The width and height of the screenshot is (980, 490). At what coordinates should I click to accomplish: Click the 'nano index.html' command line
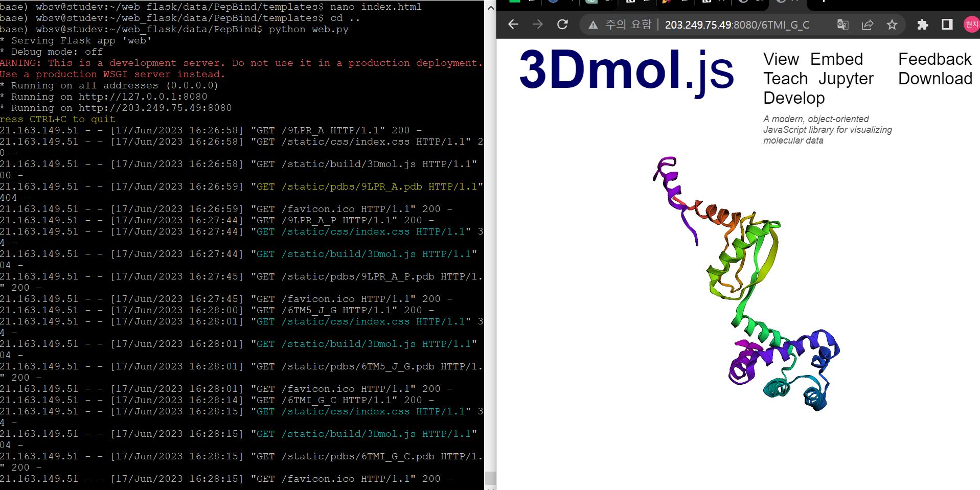click(x=211, y=7)
